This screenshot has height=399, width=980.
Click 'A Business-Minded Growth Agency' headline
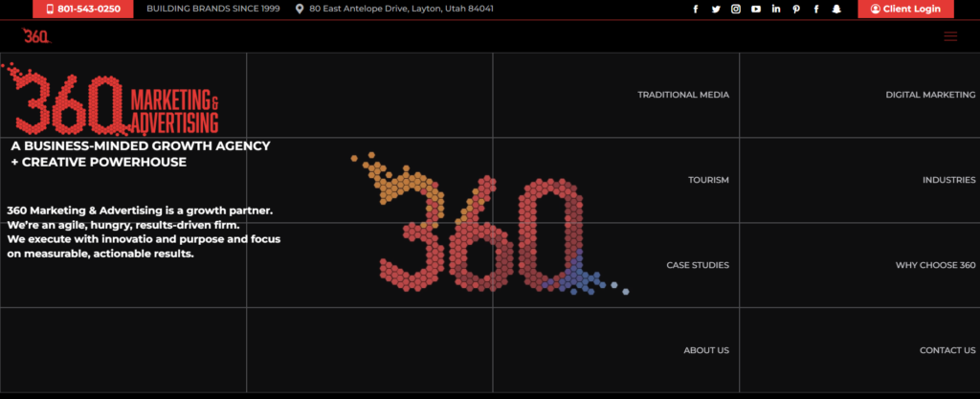coord(141,146)
